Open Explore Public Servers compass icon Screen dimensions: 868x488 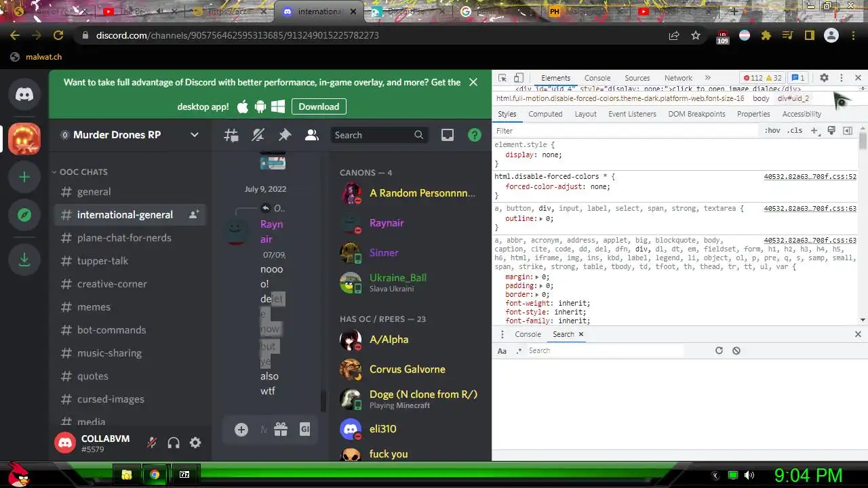tap(24, 215)
